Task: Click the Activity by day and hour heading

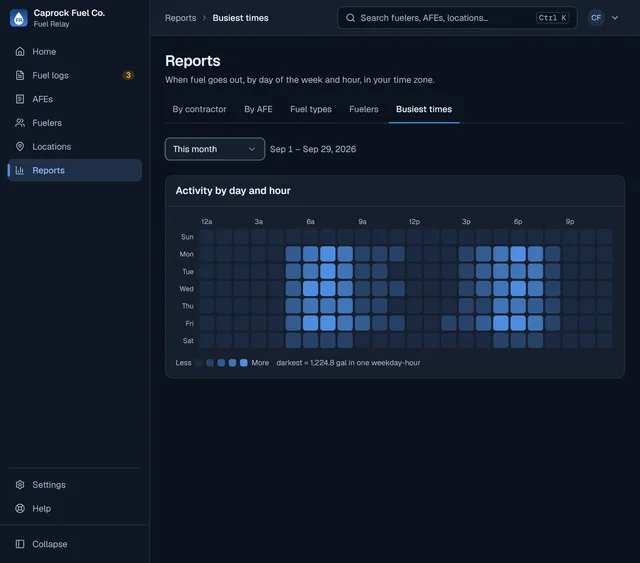Action: click(233, 191)
